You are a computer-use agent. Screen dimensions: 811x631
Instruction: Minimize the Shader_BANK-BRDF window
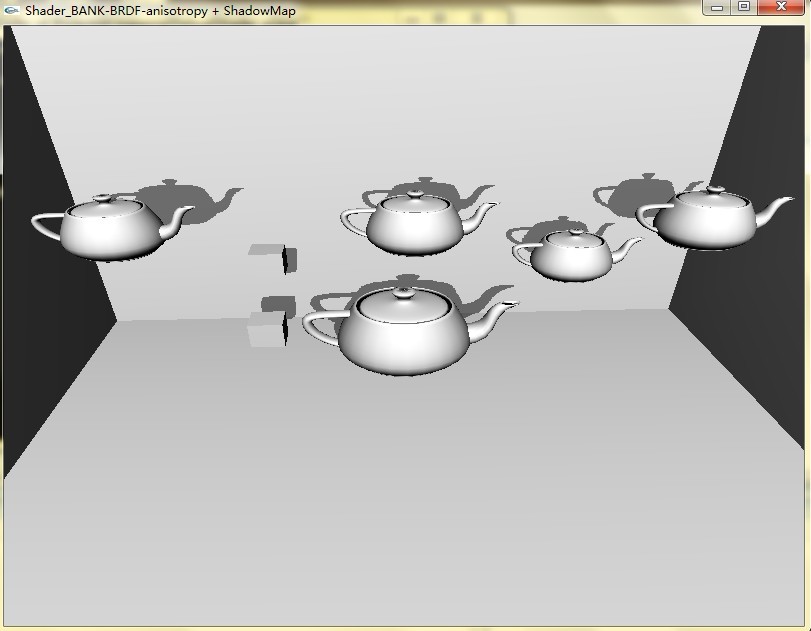tap(717, 7)
